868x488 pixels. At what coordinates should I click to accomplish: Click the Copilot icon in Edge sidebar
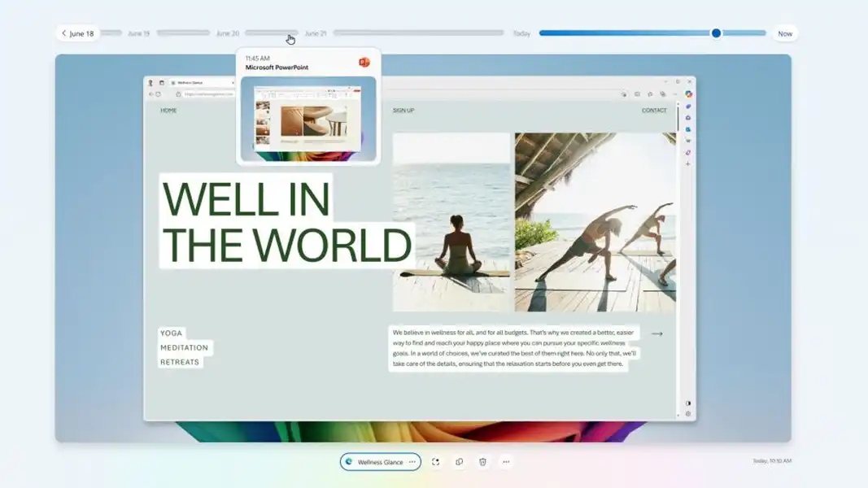point(688,94)
